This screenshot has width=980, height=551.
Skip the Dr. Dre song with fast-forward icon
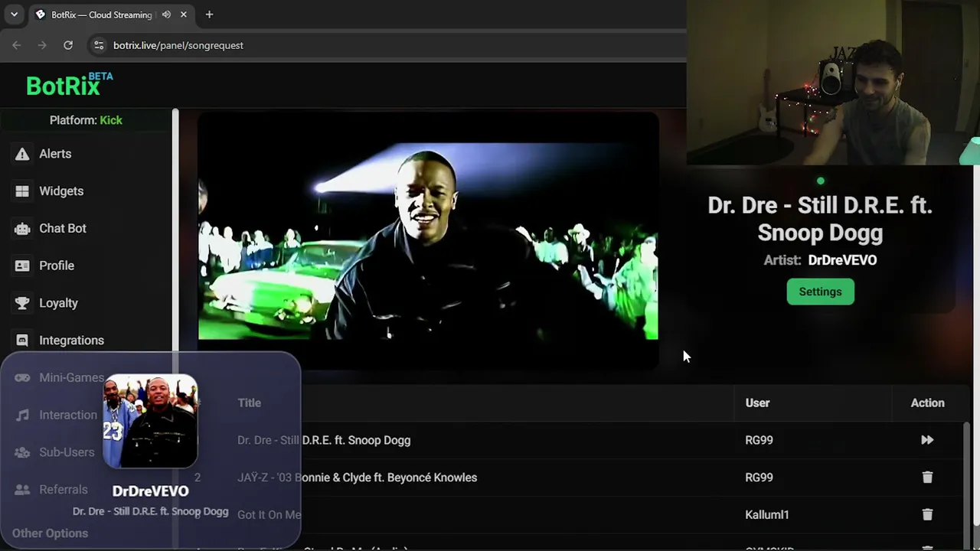click(x=927, y=440)
